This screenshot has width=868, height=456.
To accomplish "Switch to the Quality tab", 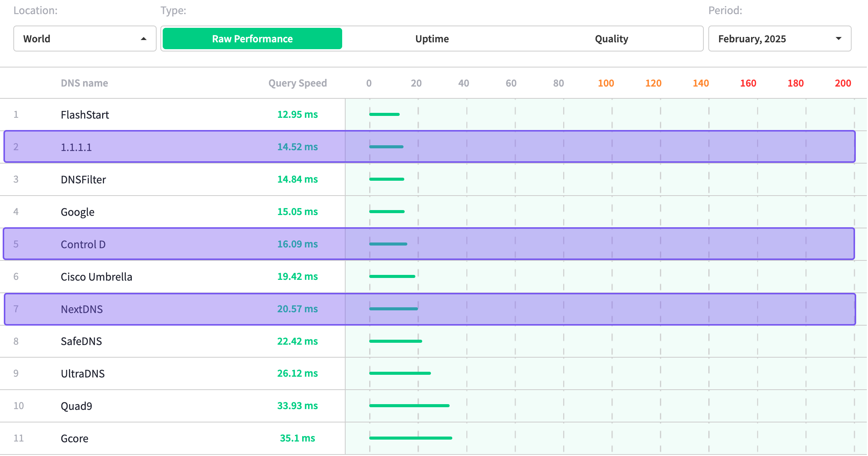I will point(612,39).
